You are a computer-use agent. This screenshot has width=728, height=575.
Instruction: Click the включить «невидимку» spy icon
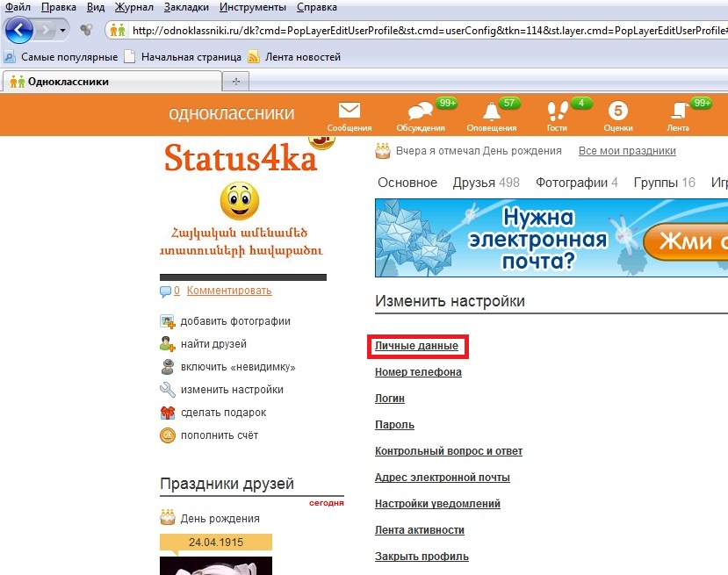[167, 367]
